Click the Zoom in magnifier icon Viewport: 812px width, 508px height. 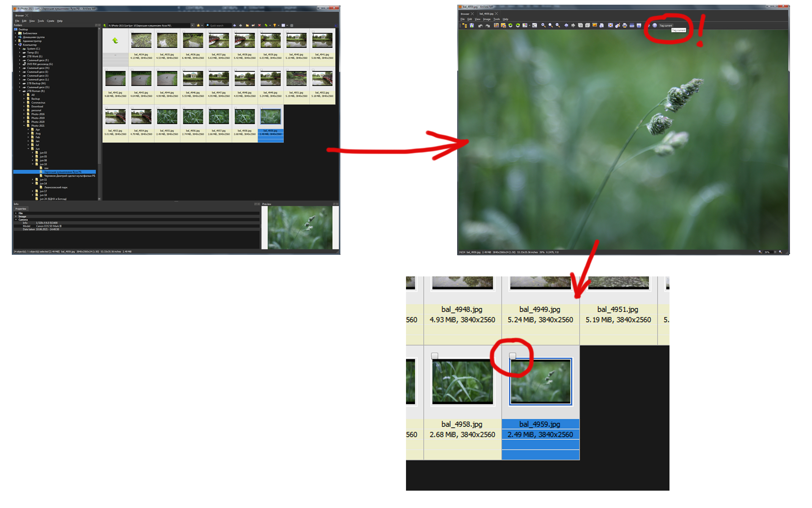[543, 25]
